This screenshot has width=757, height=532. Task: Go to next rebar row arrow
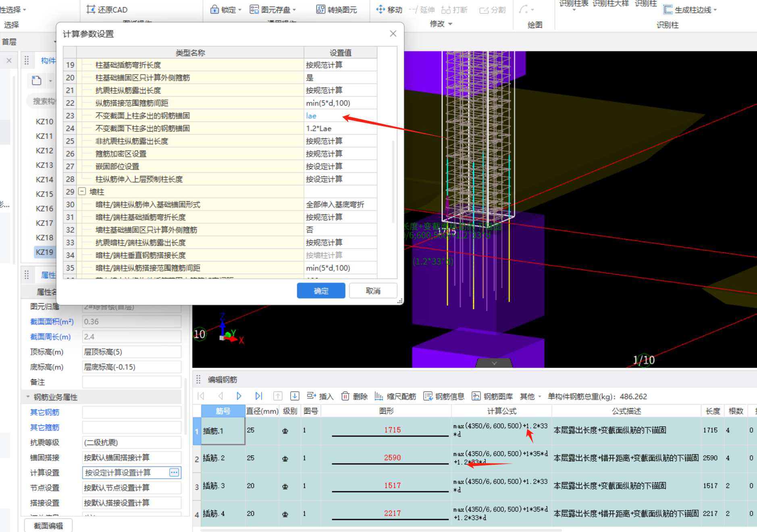[239, 396]
